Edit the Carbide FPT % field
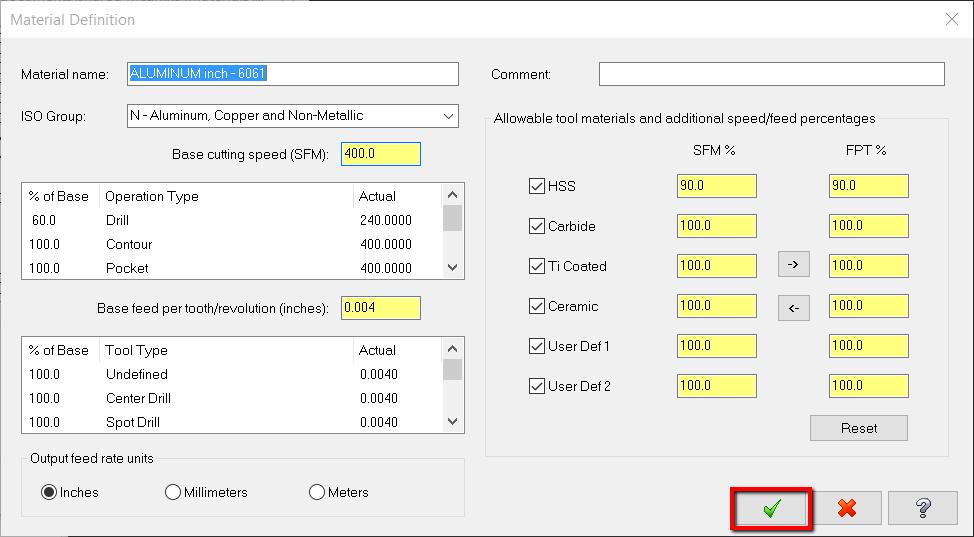Image resolution: width=974 pixels, height=537 pixels. tap(868, 226)
